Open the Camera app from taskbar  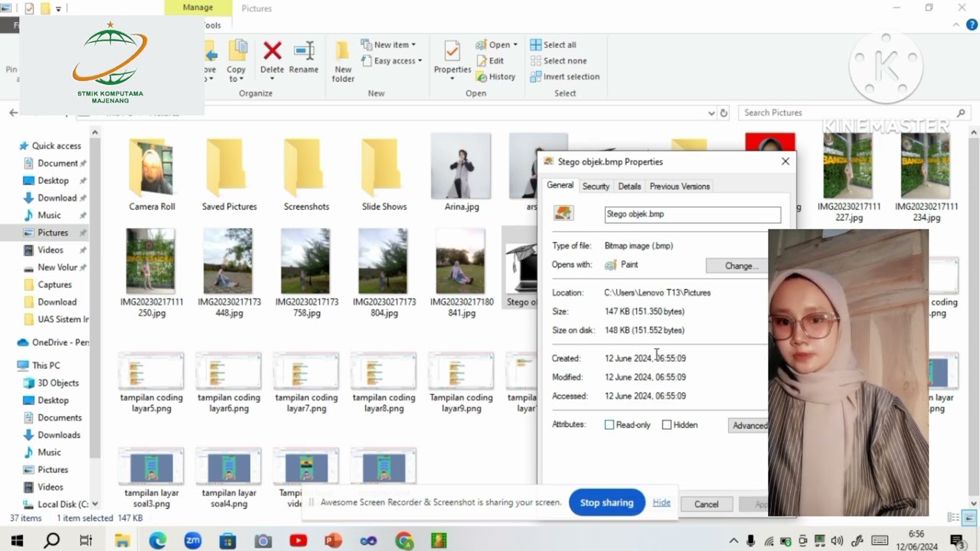click(263, 540)
